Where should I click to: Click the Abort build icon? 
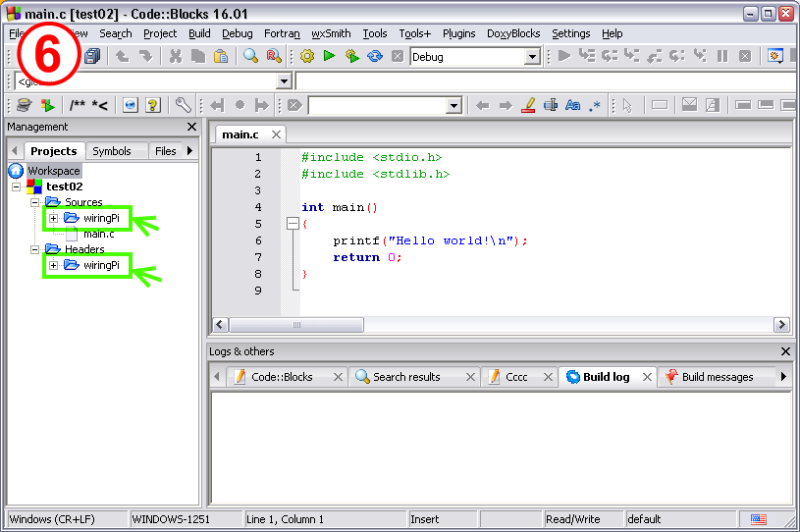tap(398, 56)
